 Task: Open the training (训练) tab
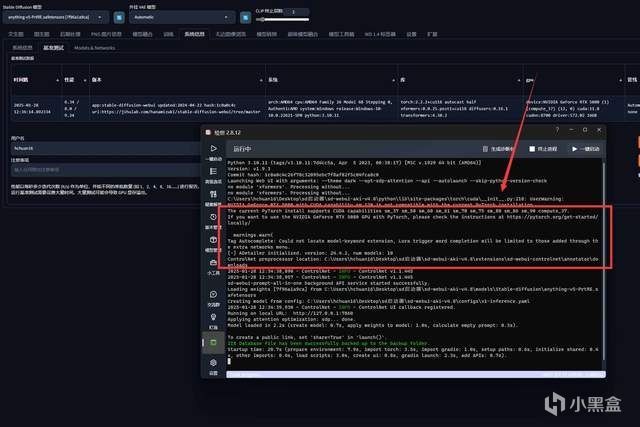[x=169, y=34]
